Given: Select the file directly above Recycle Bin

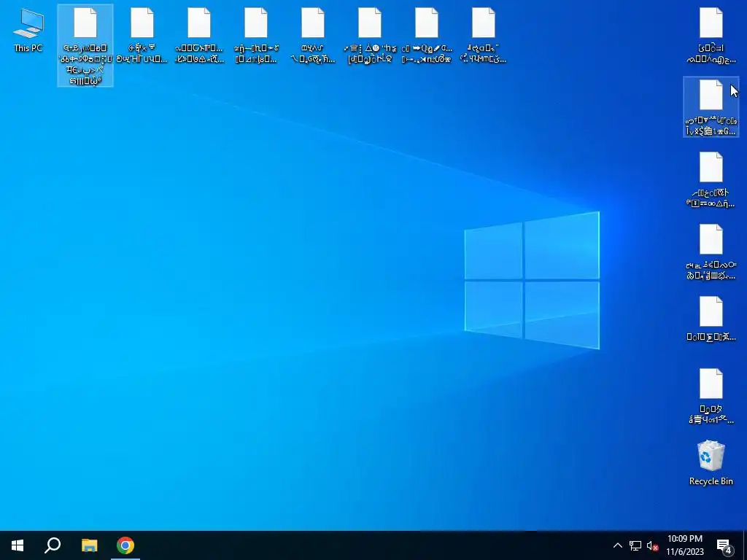Looking at the screenshot, I should click(x=711, y=396).
